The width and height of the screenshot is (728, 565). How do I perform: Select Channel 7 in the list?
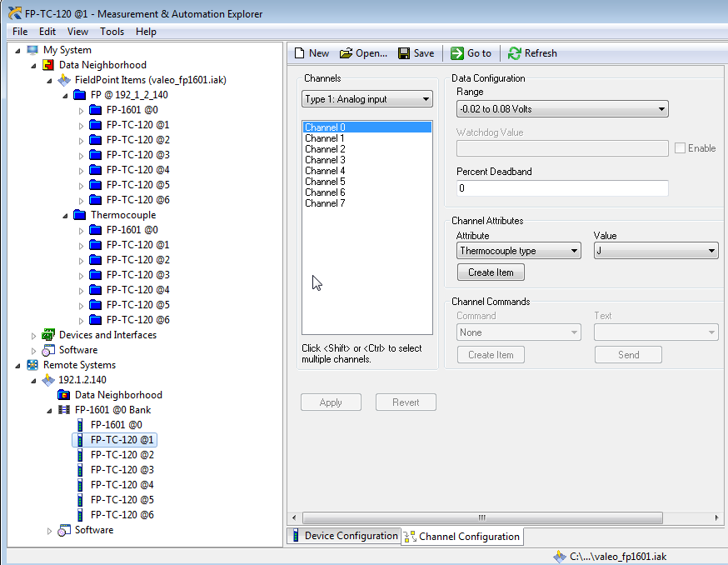tap(366, 203)
